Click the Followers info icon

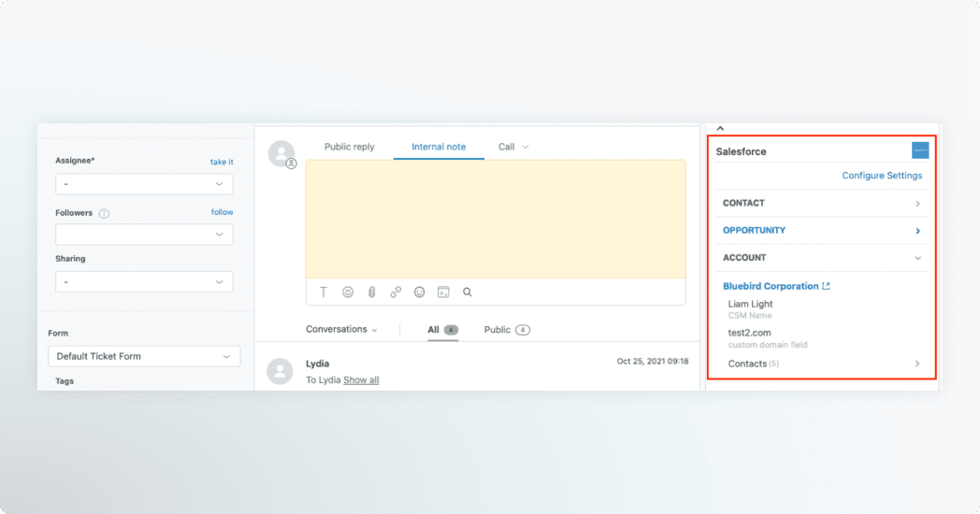pyautogui.click(x=104, y=214)
